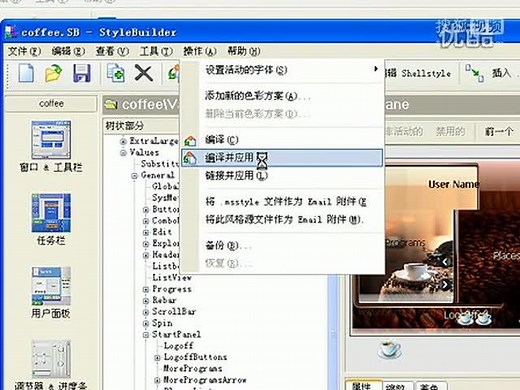Expand the Edit tree node
Image resolution: width=520 pixels, height=390 pixels.
pos(146,232)
